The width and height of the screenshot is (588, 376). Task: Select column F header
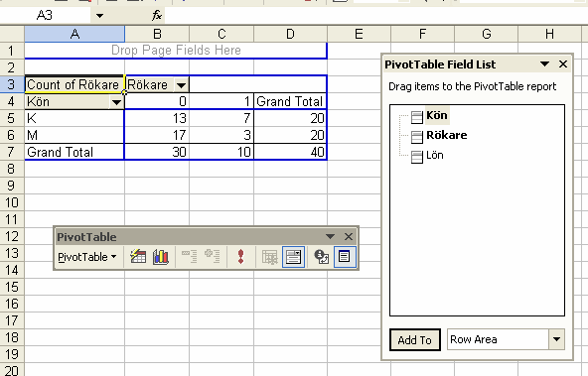[x=423, y=34]
